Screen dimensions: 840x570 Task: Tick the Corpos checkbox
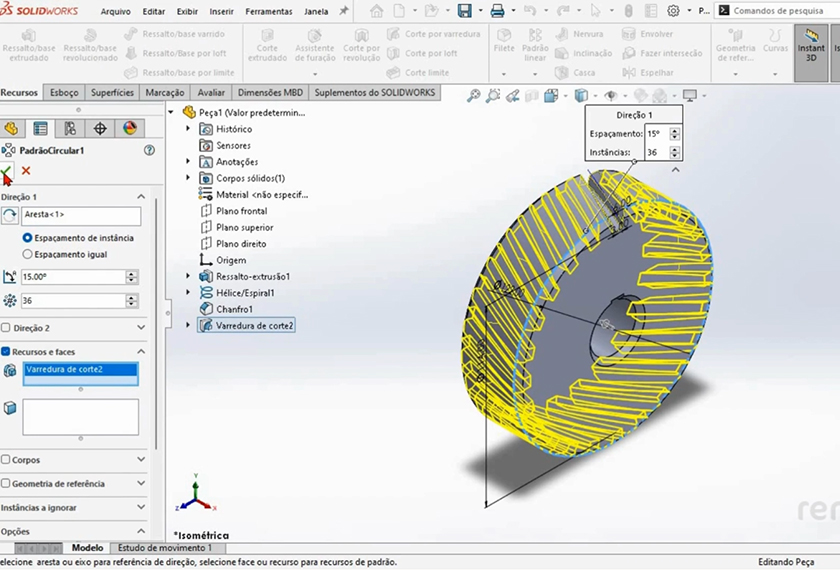click(x=6, y=460)
